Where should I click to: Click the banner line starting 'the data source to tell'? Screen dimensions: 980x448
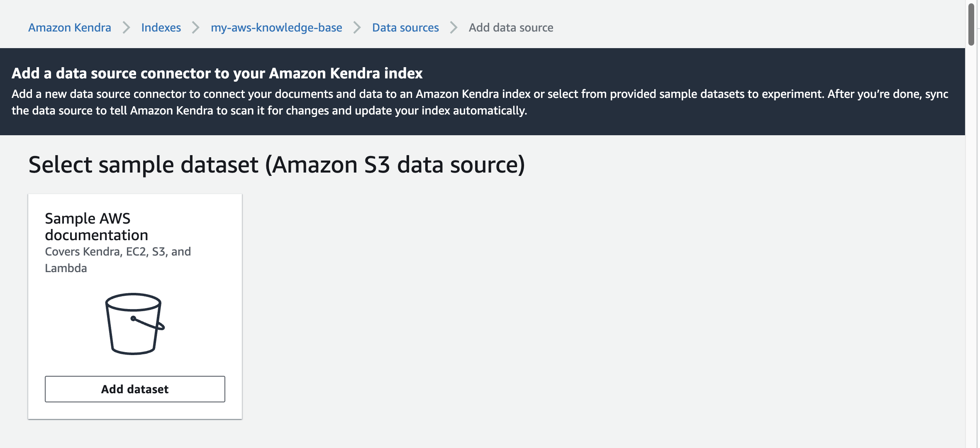(269, 111)
